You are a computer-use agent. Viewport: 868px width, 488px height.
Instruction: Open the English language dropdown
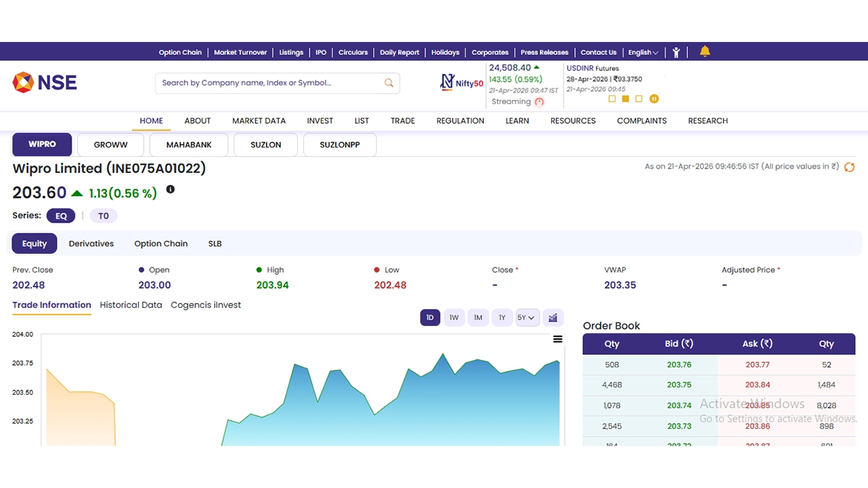[643, 52]
